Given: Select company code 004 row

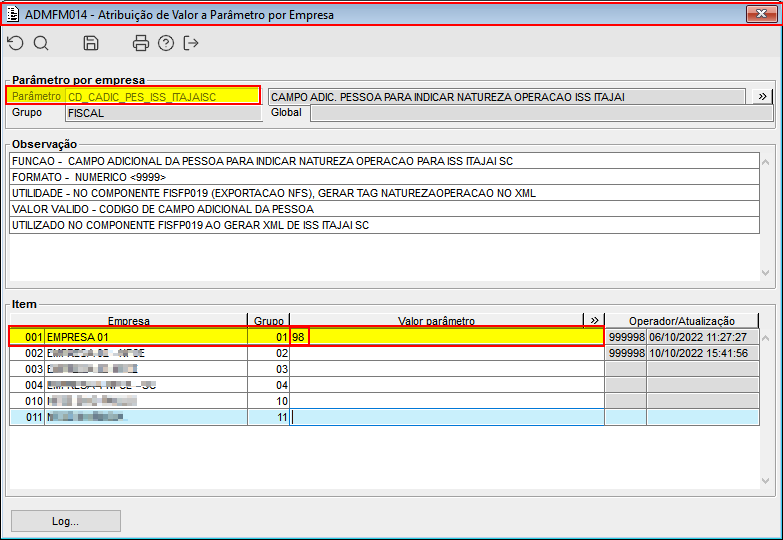Looking at the screenshot, I should click(x=27, y=385).
